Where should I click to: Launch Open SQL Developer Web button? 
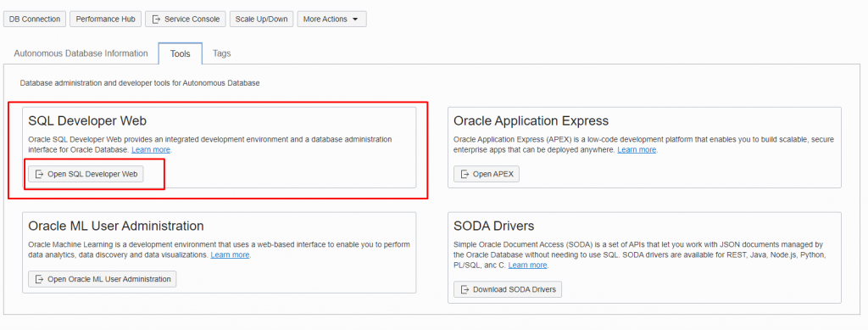86,174
